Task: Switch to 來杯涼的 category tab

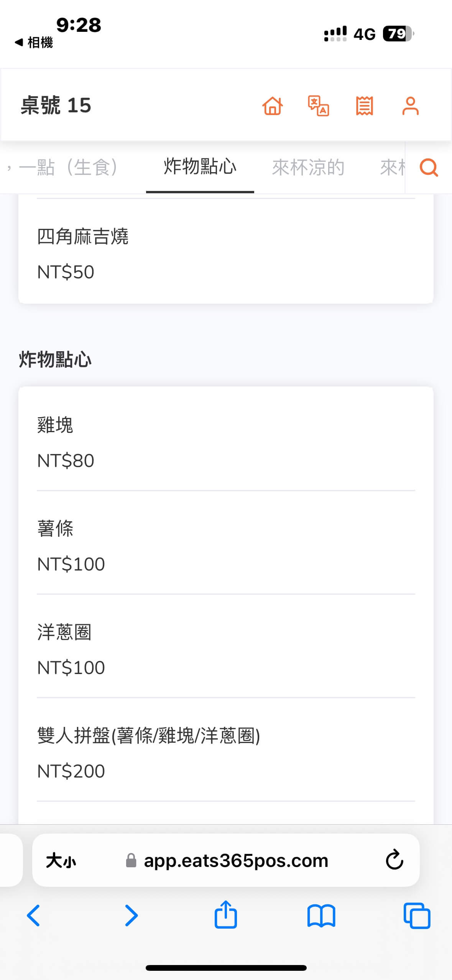Action: point(308,168)
